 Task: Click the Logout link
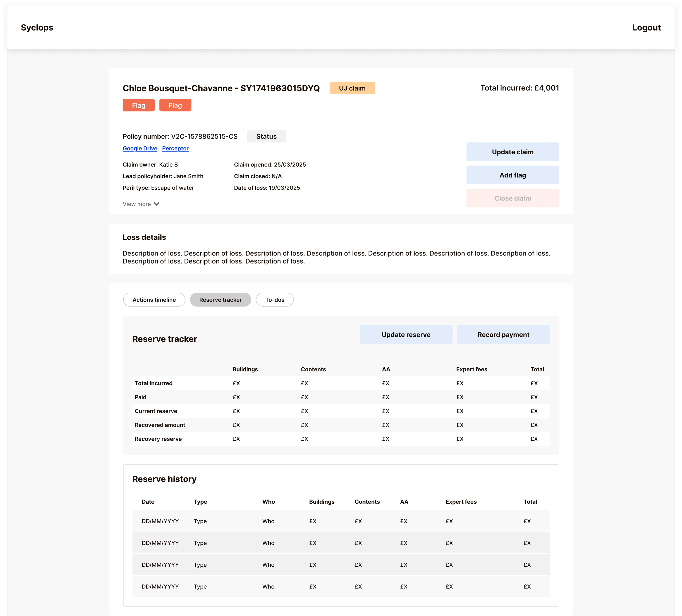point(646,28)
